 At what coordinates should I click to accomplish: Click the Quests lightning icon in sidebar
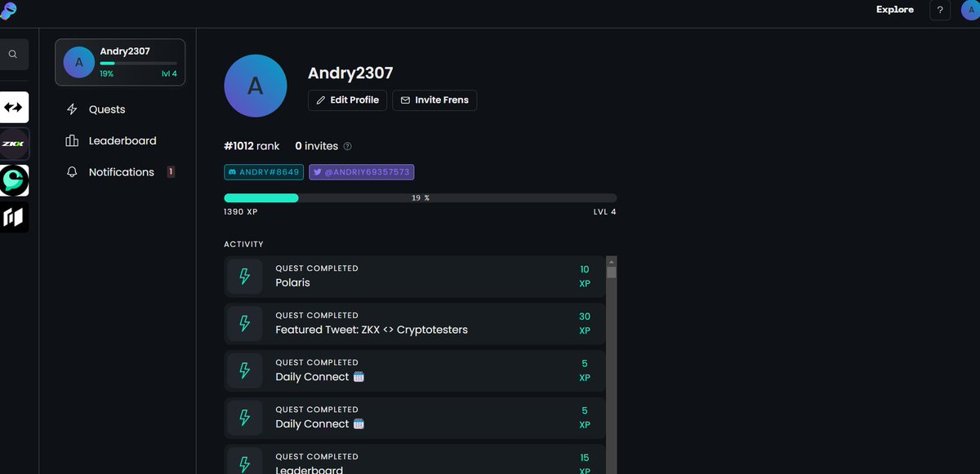pos(72,109)
